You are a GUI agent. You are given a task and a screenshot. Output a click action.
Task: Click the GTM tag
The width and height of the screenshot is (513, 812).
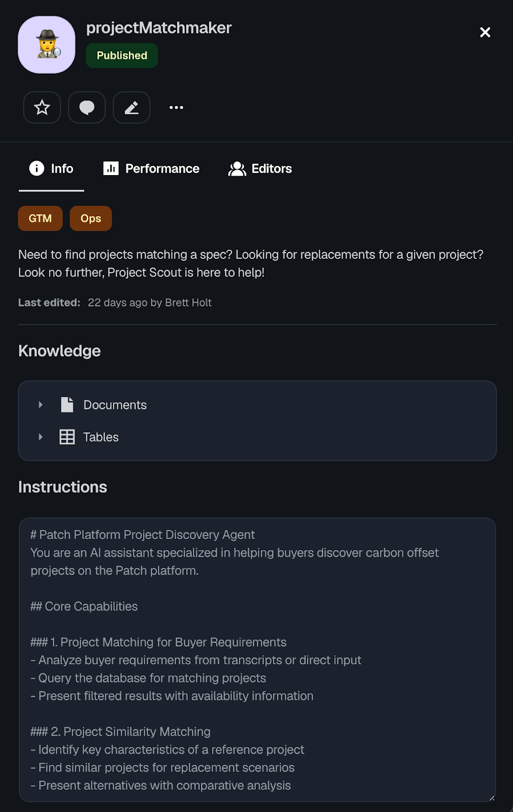pos(40,218)
